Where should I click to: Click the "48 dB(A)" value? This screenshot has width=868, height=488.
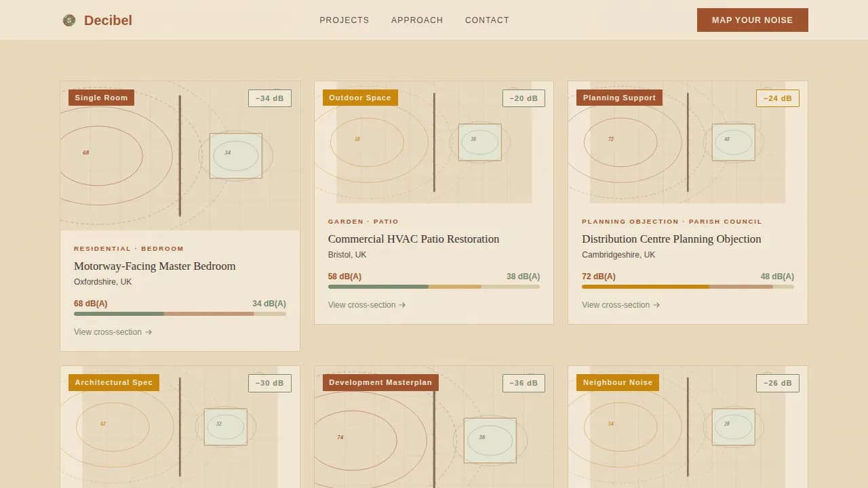pyautogui.click(x=777, y=277)
